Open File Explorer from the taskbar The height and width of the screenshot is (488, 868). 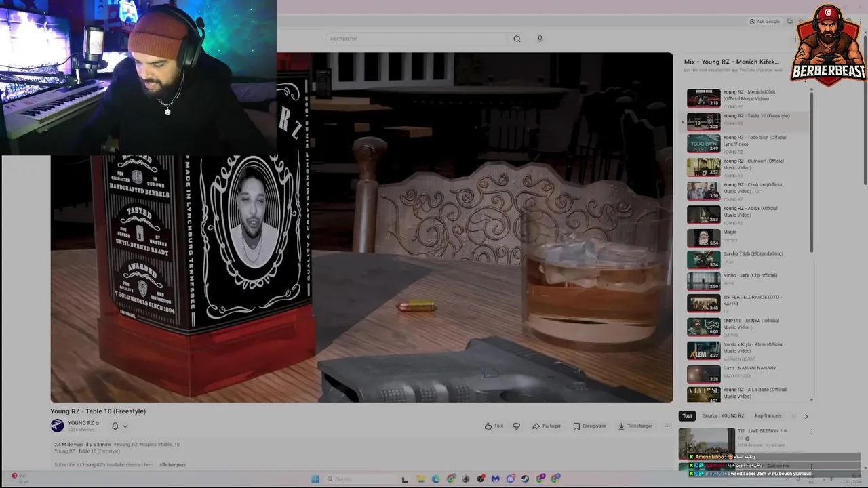(420, 479)
